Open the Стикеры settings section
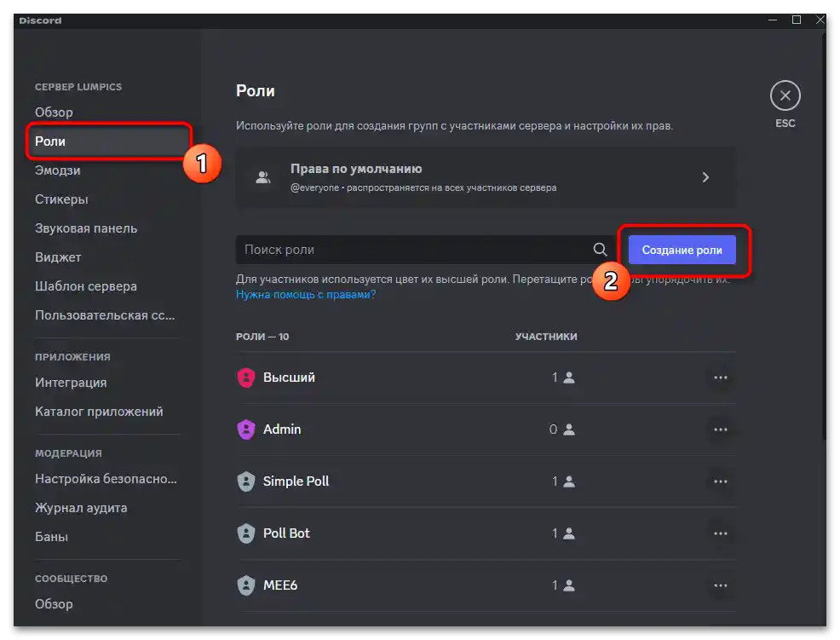 (61, 199)
